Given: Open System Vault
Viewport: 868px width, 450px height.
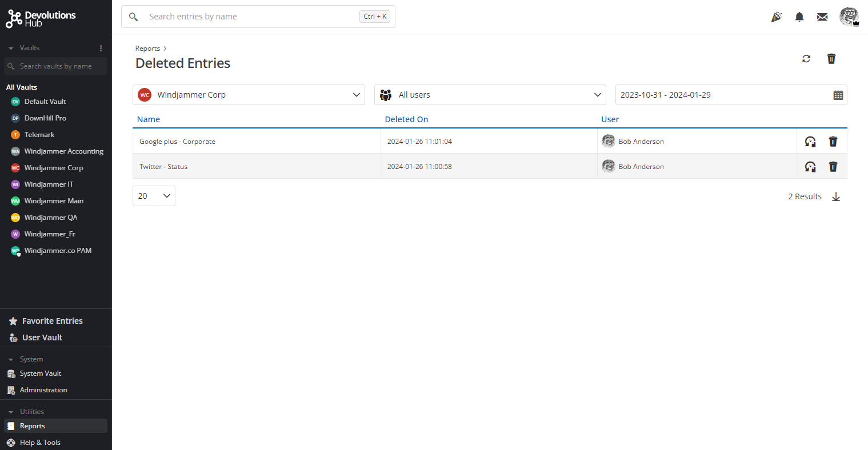Looking at the screenshot, I should pos(41,373).
